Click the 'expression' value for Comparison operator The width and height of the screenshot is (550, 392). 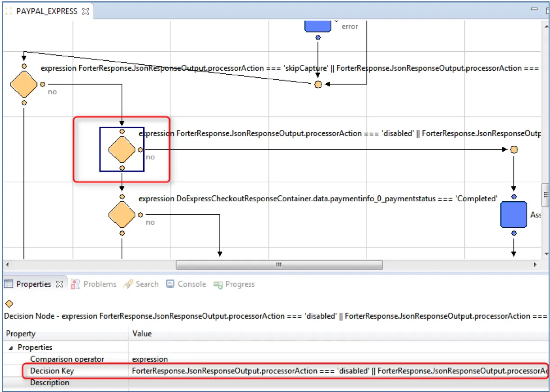pos(150,359)
